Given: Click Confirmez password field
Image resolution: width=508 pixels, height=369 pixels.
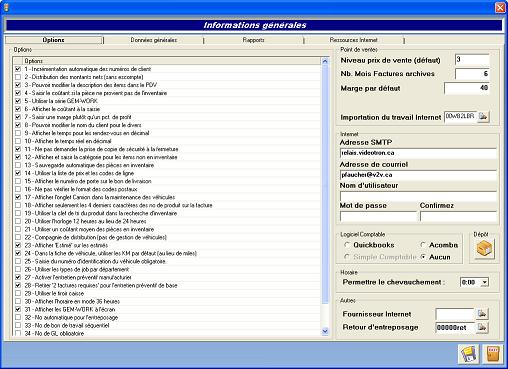Looking at the screenshot, I should (x=458, y=217).
